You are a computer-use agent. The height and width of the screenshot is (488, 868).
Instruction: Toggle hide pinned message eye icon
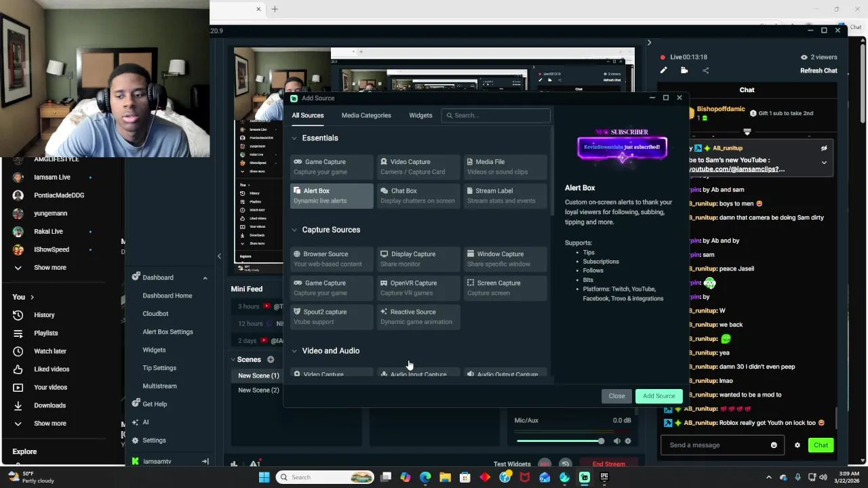click(824, 148)
